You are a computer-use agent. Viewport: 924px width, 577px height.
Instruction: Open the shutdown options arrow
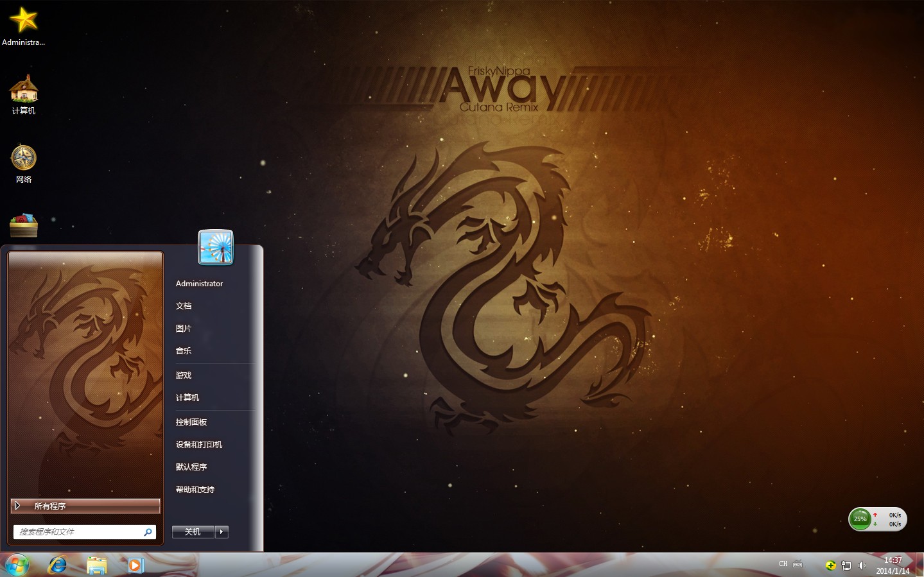222,531
